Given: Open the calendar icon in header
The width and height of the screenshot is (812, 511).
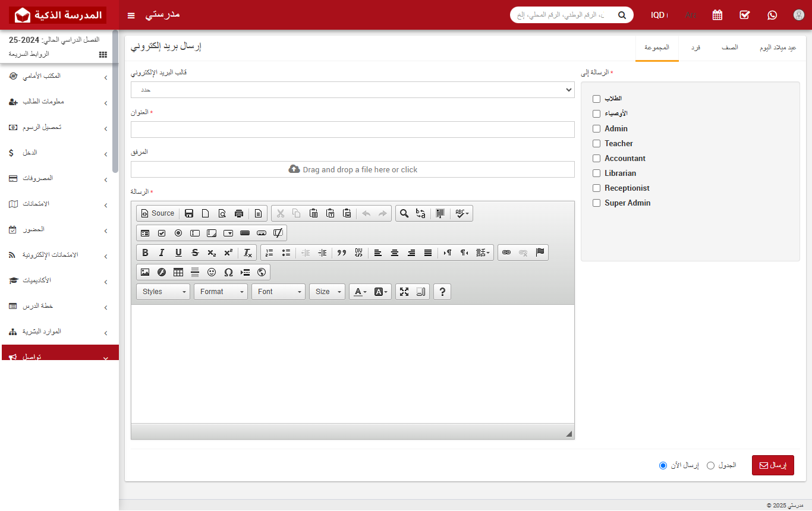Looking at the screenshot, I should coord(717,15).
